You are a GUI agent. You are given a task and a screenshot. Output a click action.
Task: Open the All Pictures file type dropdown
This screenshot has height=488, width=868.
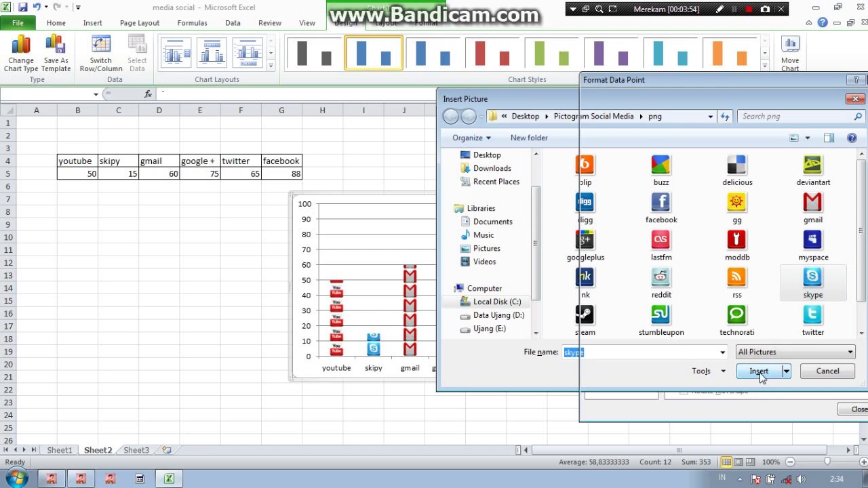click(795, 352)
